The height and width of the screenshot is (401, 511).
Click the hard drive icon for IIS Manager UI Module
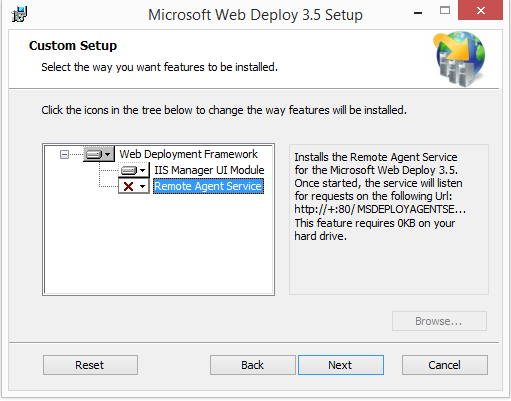click(129, 170)
